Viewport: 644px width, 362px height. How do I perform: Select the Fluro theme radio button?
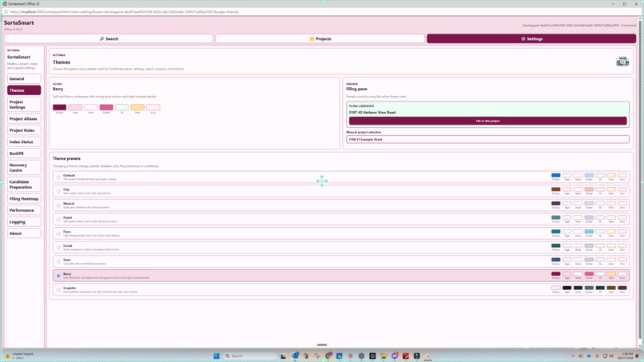click(x=58, y=233)
